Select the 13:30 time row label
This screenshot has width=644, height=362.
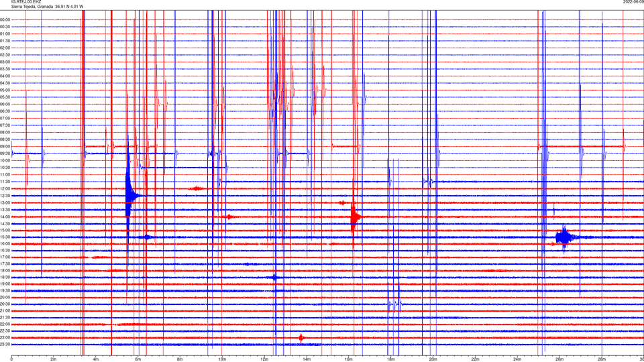pos(5,210)
